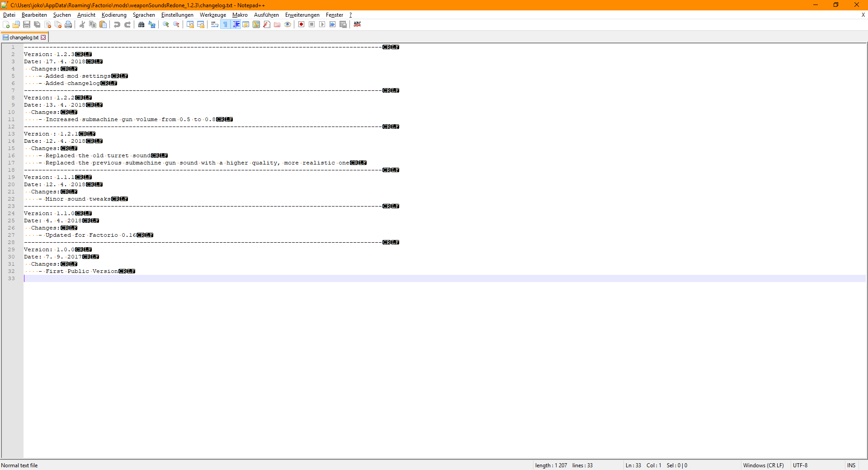Start macro recording with the red dot
This screenshot has width=868, height=470.
click(302, 24)
